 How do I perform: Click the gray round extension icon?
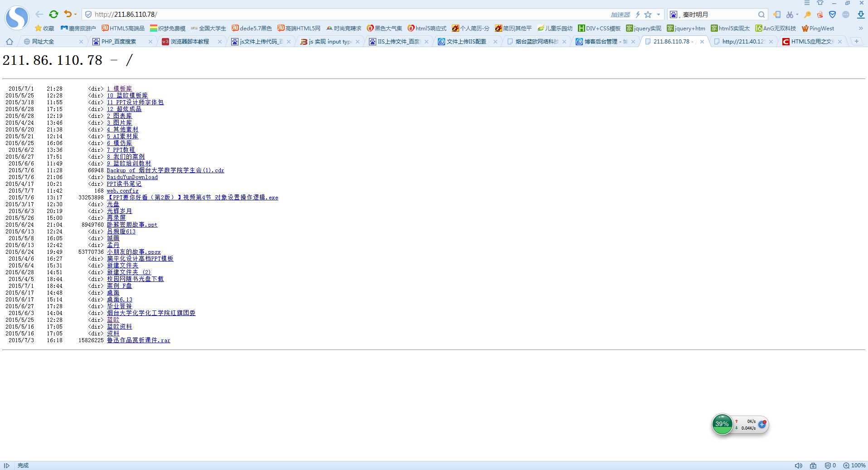click(846, 15)
